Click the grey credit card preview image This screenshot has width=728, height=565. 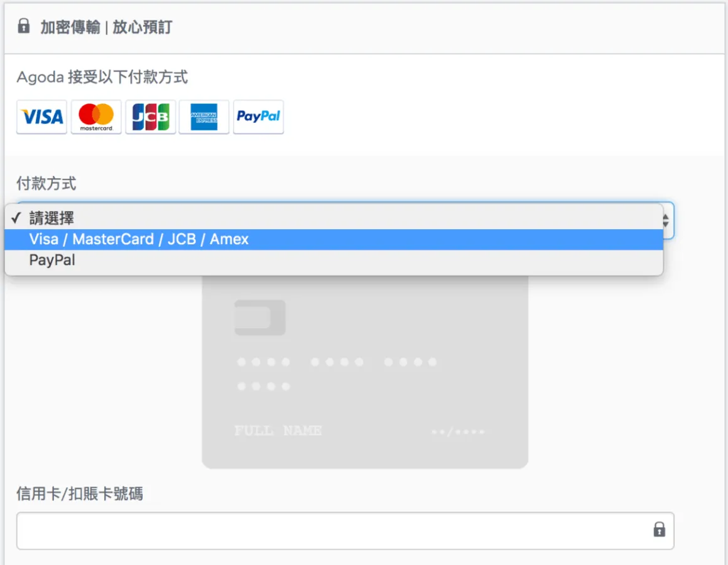365,372
